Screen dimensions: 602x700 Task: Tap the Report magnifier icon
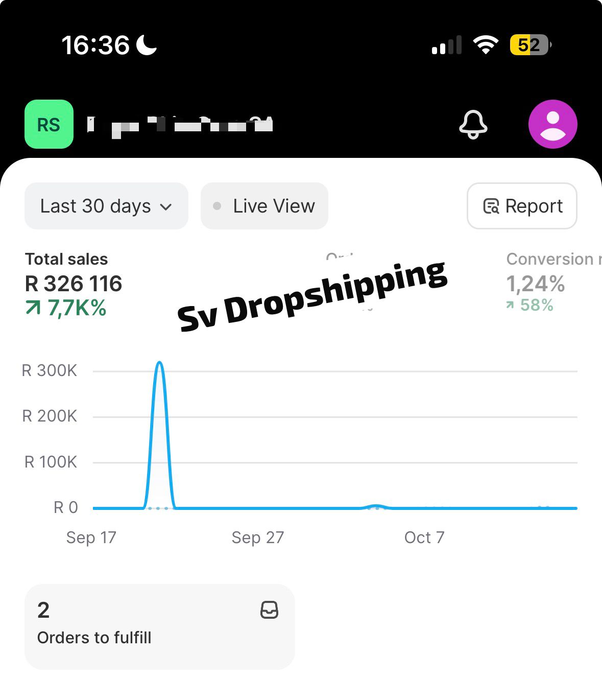point(491,206)
